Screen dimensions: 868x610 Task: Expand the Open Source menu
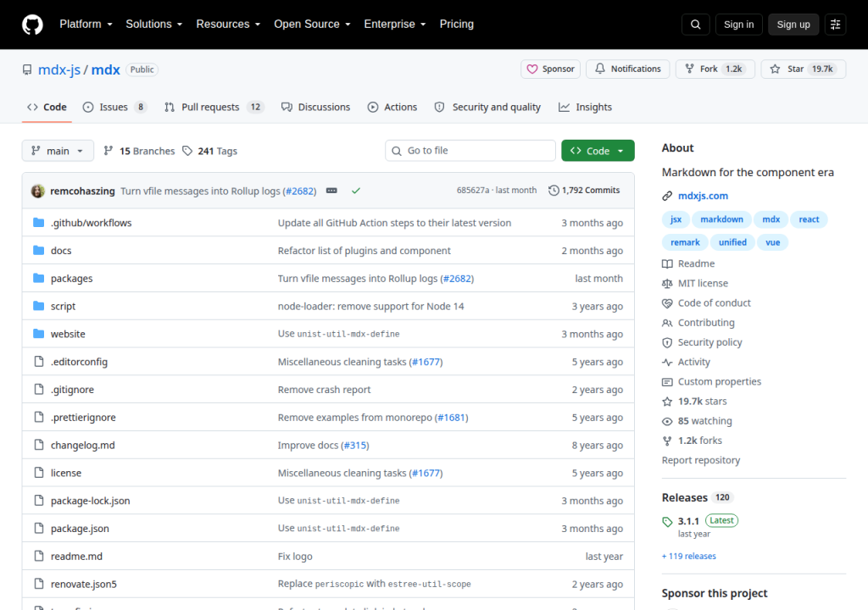(312, 25)
